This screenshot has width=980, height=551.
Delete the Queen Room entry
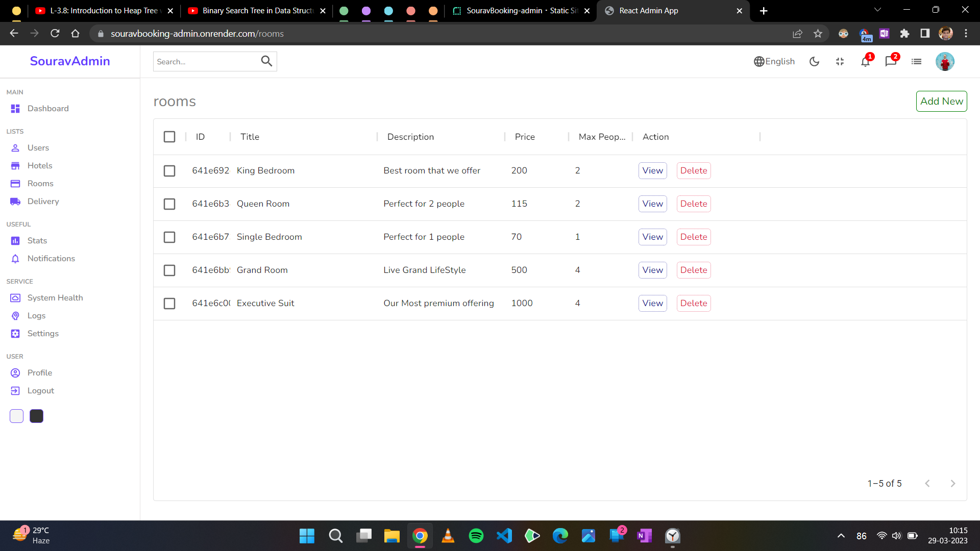pos(694,204)
